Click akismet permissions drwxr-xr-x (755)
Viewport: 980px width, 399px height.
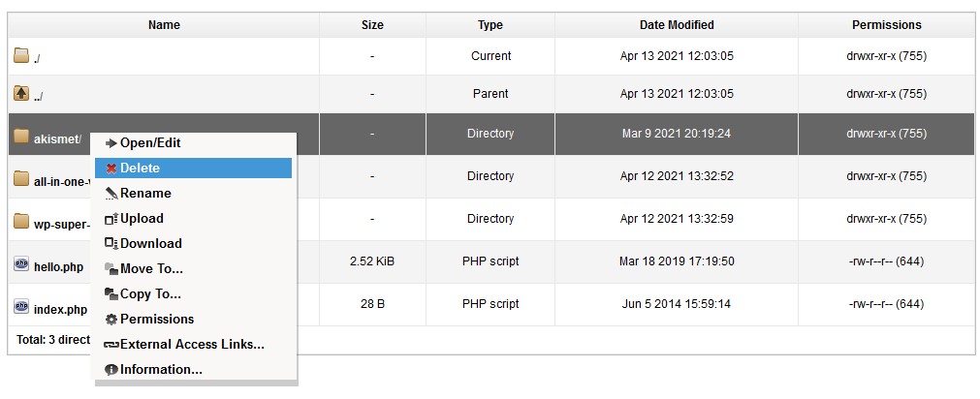point(886,134)
